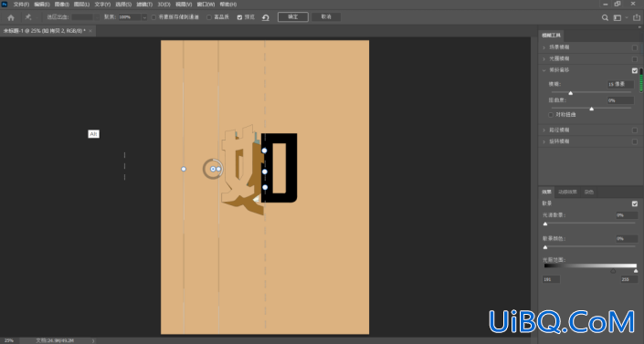Image resolution: width=644 pixels, height=344 pixels.
Task: Switch to the 杂色 tab
Action: [589, 192]
